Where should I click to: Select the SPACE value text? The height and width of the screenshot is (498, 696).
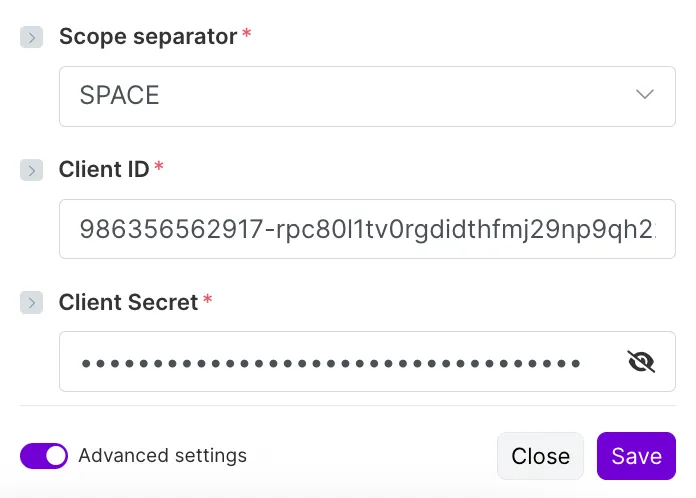119,95
